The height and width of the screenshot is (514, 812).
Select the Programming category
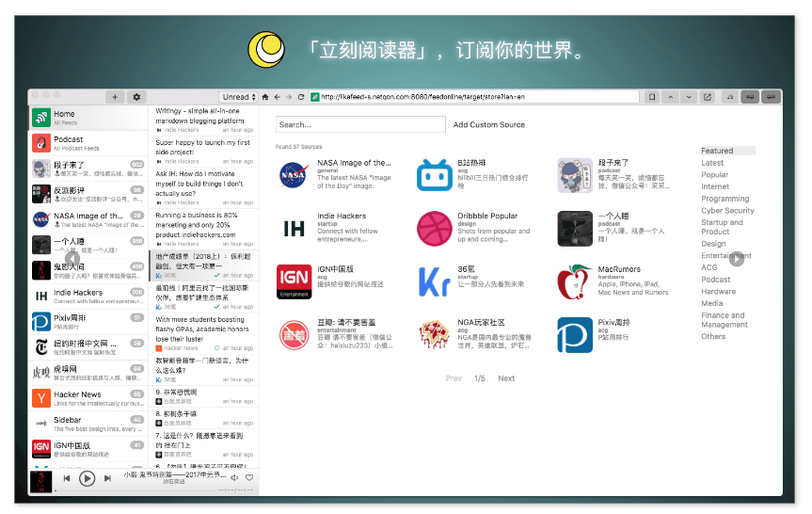(x=724, y=199)
